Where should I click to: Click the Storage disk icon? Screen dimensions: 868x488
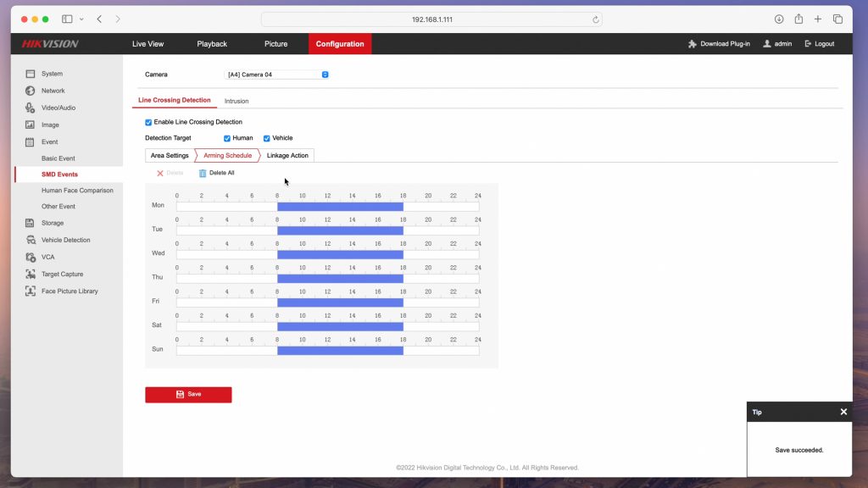pyautogui.click(x=31, y=223)
